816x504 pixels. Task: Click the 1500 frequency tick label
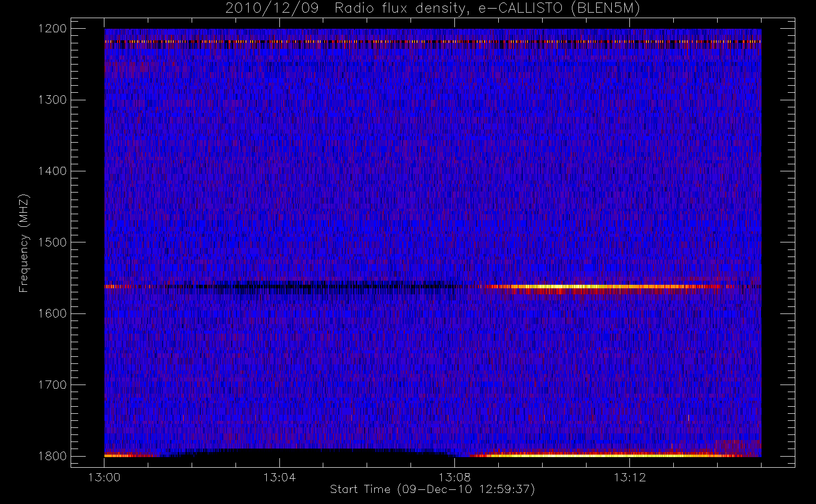click(x=52, y=242)
